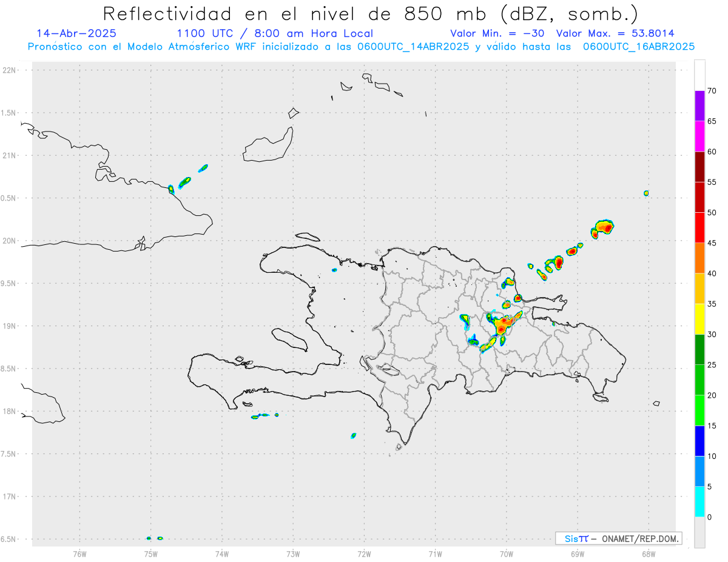Click the 74W longitude label
Image resolution: width=728 pixels, height=562 pixels.
[x=221, y=554]
